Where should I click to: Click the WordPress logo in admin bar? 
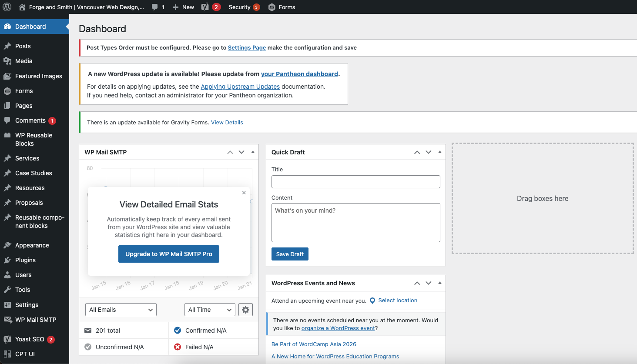point(7,7)
